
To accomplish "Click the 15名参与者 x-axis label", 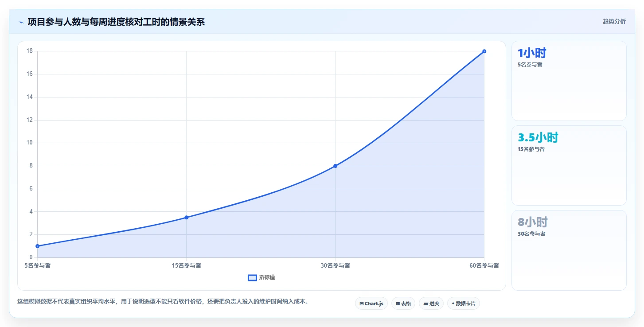I will pyautogui.click(x=187, y=265).
